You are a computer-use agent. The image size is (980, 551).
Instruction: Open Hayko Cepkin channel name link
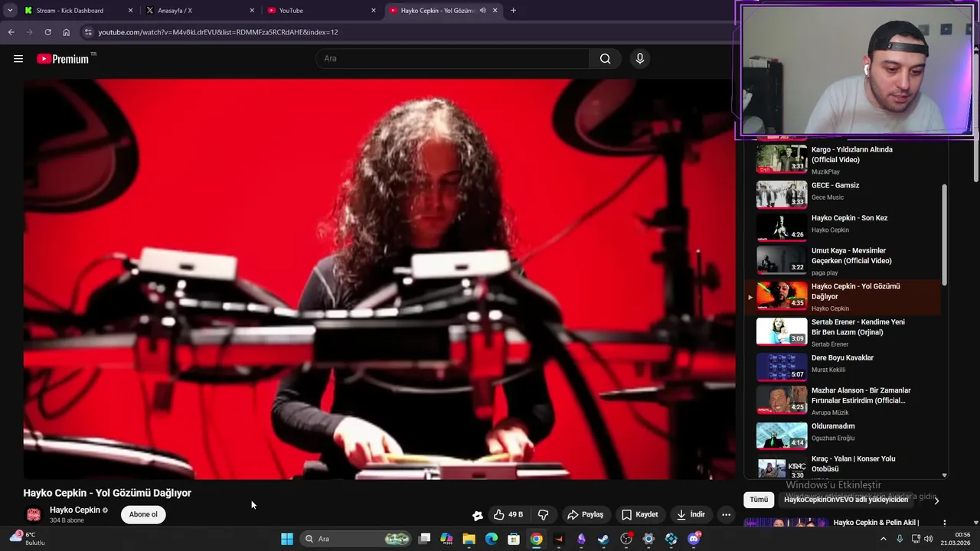tap(75, 510)
